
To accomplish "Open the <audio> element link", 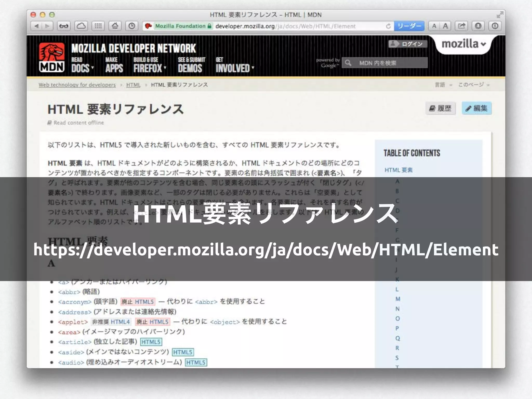I will point(71,362).
